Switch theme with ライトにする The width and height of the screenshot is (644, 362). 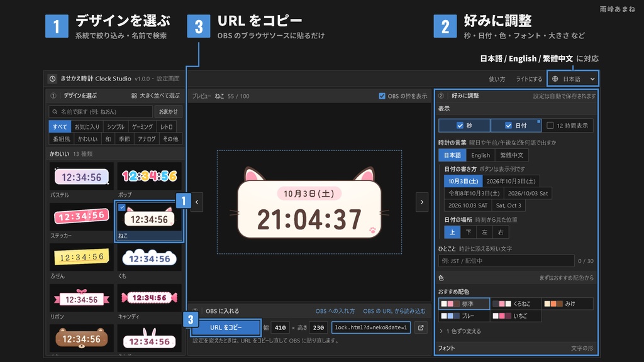click(529, 79)
